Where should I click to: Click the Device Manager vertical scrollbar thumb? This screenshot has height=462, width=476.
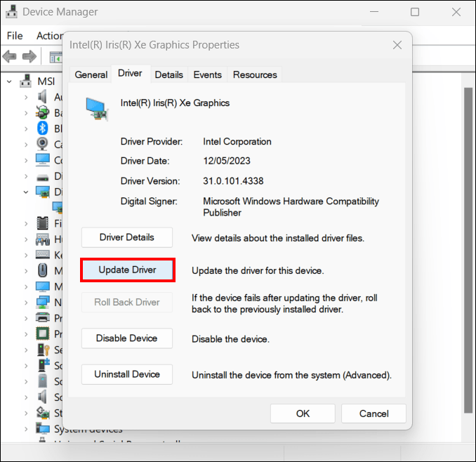click(468, 250)
